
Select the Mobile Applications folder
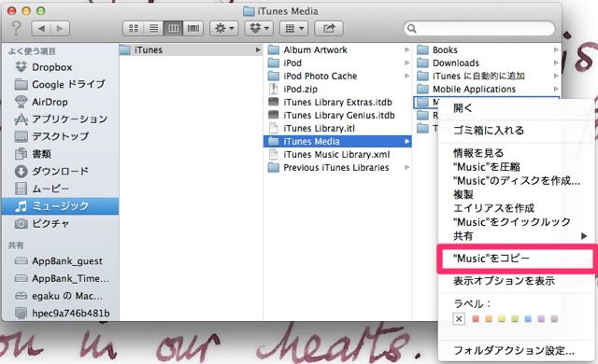[x=487, y=89]
